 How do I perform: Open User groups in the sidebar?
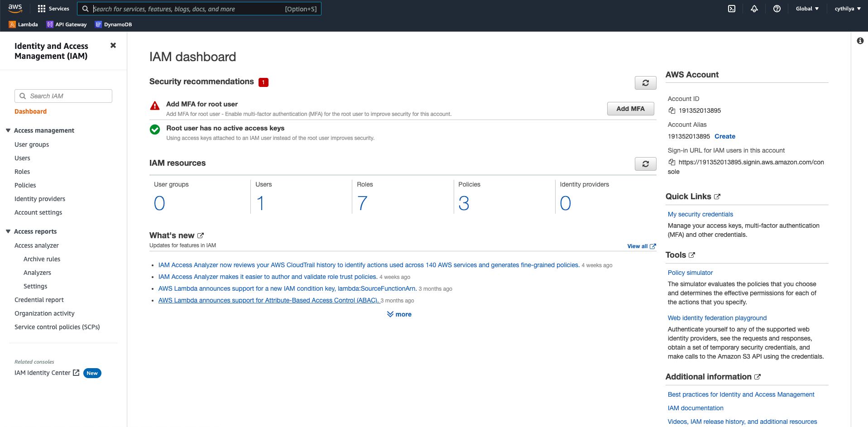click(32, 144)
